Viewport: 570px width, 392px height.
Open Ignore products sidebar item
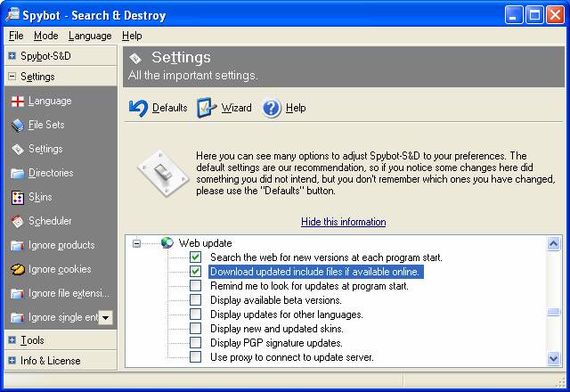(x=61, y=246)
